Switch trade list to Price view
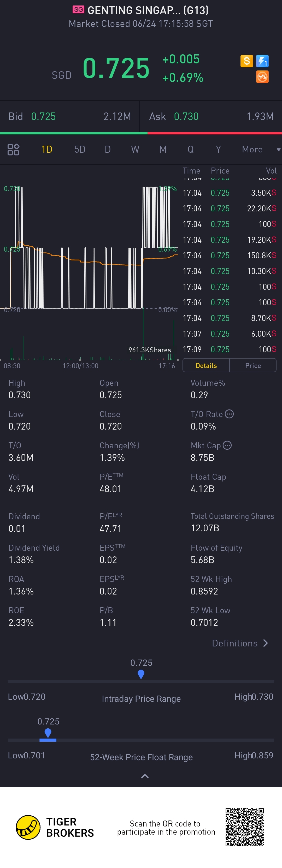The width and height of the screenshot is (282, 868). click(x=253, y=366)
